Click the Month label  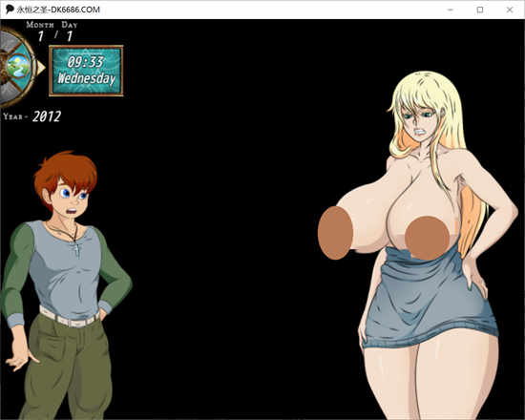40,25
